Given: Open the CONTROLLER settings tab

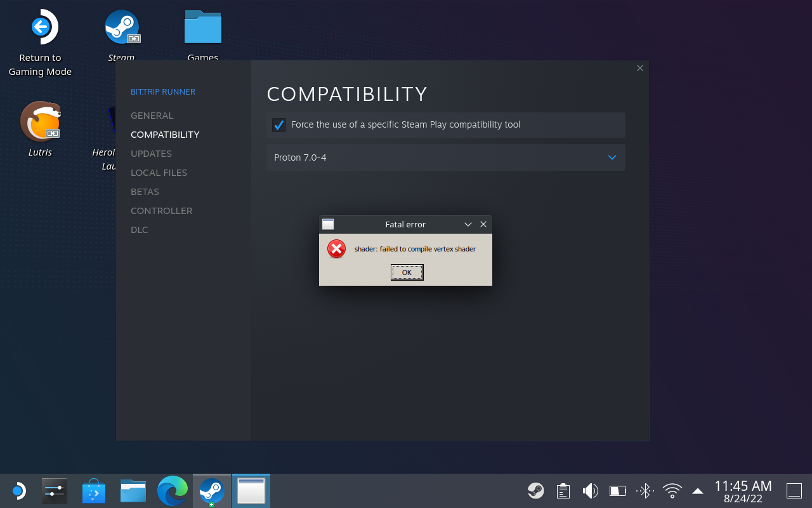Looking at the screenshot, I should pyautogui.click(x=161, y=211).
